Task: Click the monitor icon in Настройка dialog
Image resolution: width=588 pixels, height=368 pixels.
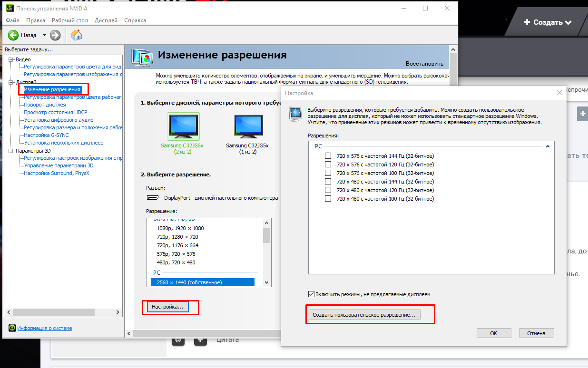Action: tap(295, 113)
